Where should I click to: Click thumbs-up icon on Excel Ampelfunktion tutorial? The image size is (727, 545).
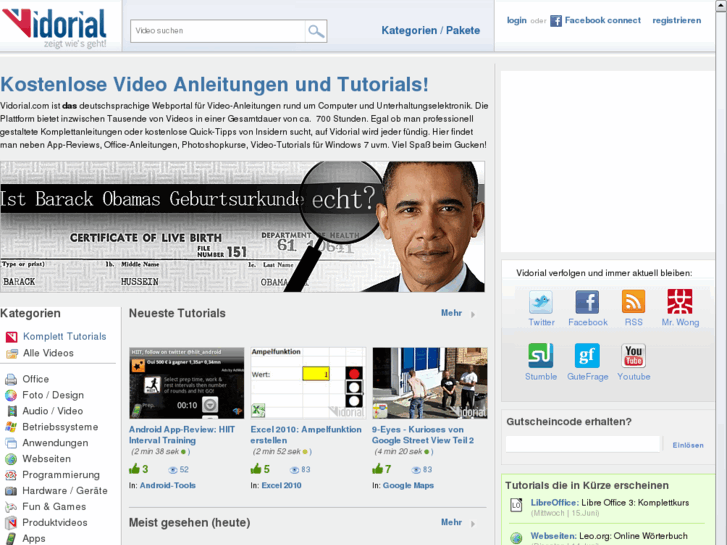256,468
